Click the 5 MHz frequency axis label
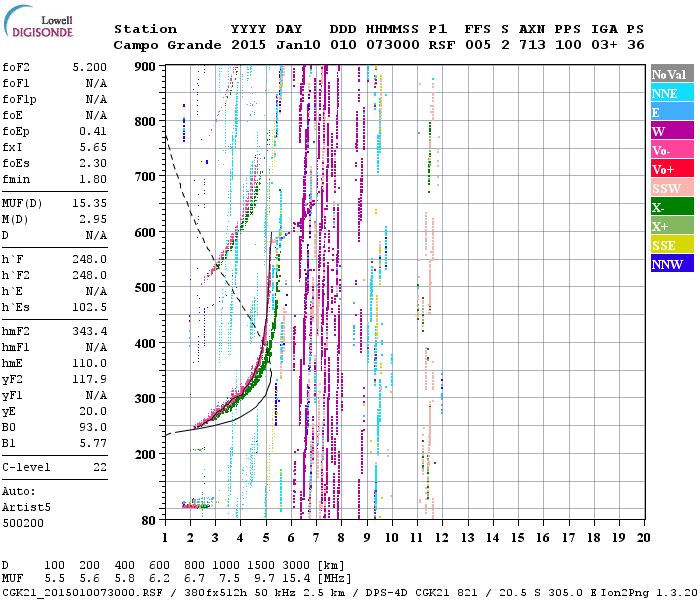The width and height of the screenshot is (700, 600). 266,538
